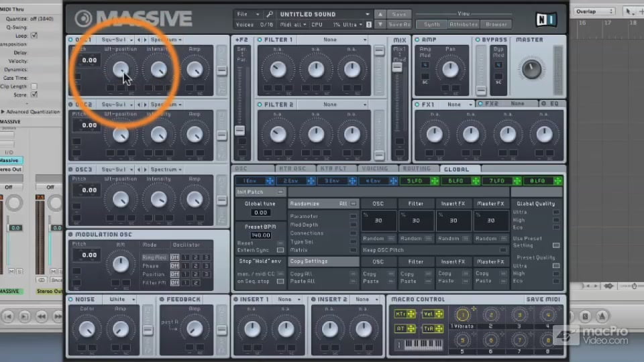Switch to the Voicing tab
The height and width of the screenshot is (362, 644).
(376, 169)
